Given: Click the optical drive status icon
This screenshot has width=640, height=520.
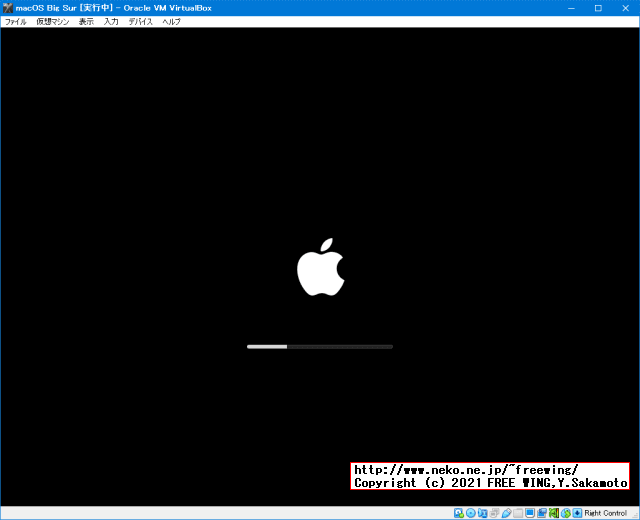Looking at the screenshot, I should click(471, 513).
